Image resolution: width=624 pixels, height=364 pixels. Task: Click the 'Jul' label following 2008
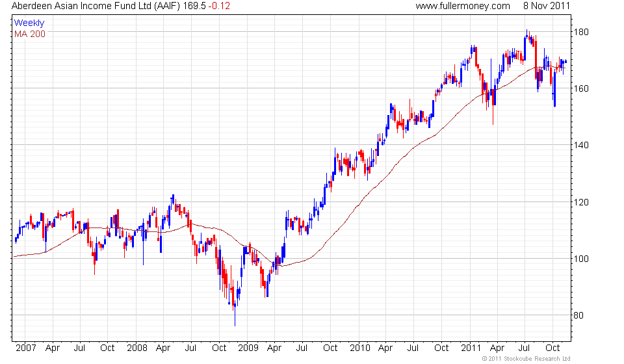190,348
